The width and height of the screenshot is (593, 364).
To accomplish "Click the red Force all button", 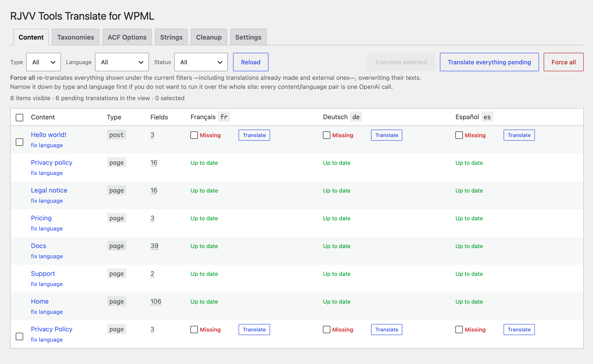I will pos(563,62).
